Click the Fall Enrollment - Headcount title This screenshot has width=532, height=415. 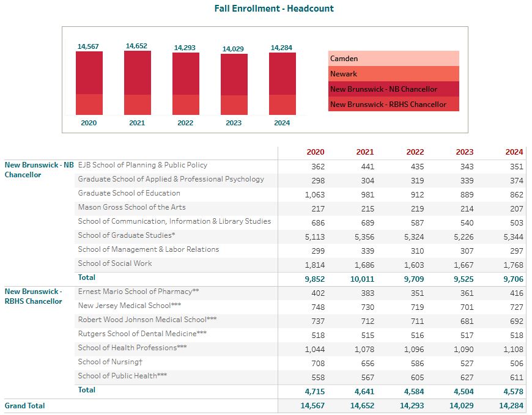(274, 9)
